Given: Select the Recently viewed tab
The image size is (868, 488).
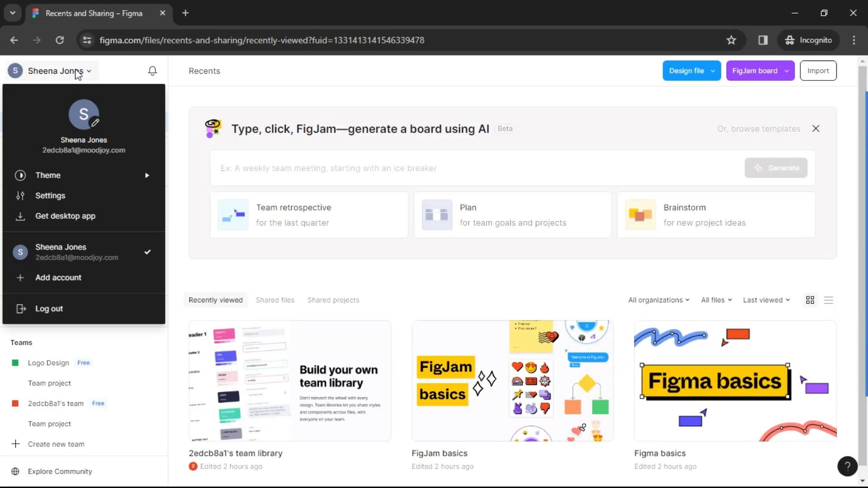Looking at the screenshot, I should coord(216,300).
